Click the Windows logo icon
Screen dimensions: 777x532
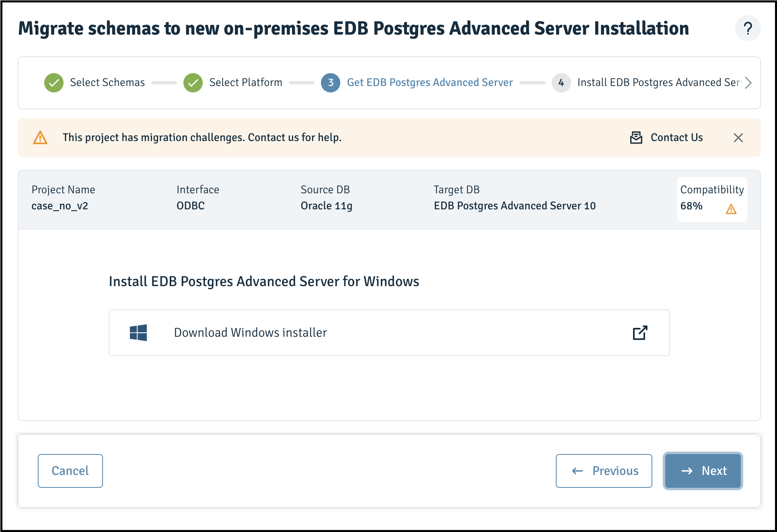coord(138,333)
